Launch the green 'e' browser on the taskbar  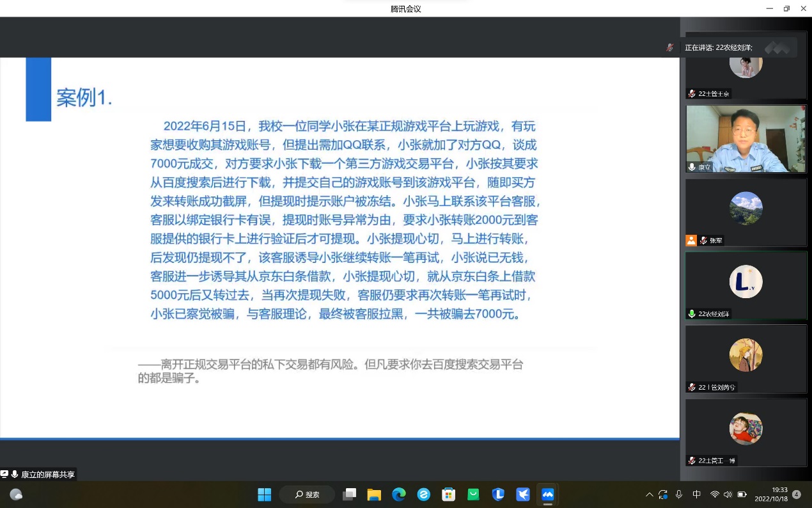[423, 495]
